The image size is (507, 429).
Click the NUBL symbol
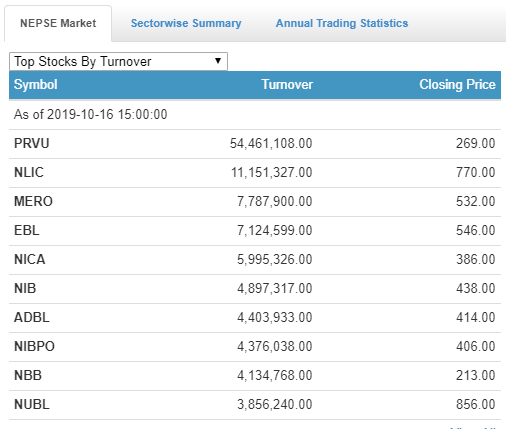point(32,404)
